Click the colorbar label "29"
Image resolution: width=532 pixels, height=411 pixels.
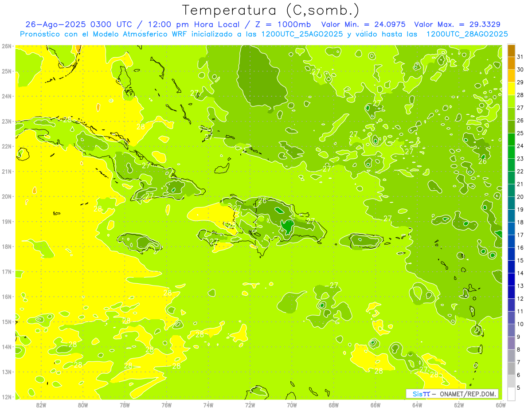(x=520, y=82)
